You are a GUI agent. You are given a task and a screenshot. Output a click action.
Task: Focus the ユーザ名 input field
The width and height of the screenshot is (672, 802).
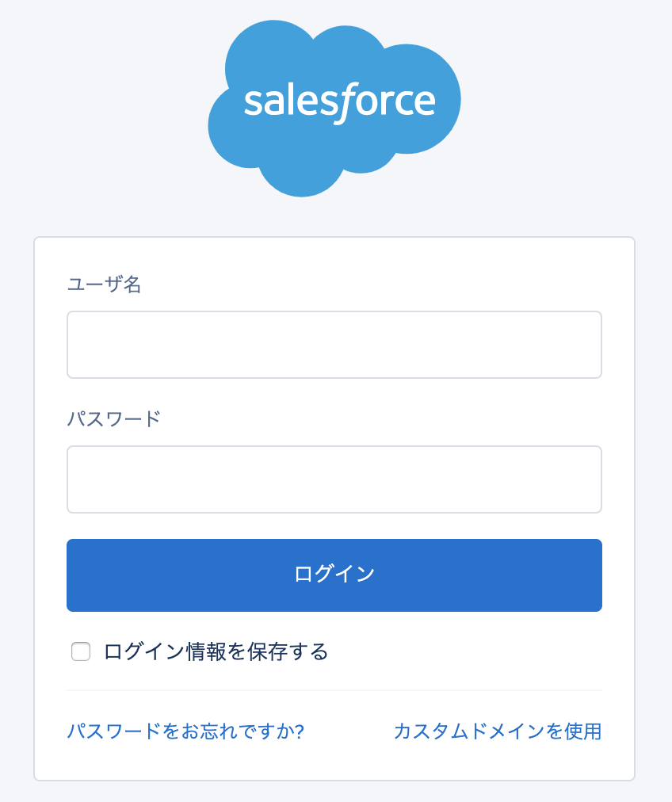coord(334,345)
